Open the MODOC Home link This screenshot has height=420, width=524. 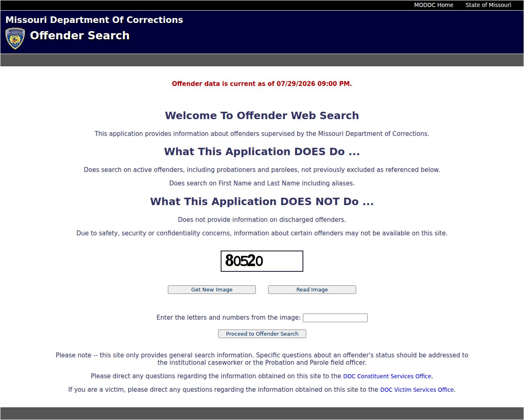pos(434,5)
